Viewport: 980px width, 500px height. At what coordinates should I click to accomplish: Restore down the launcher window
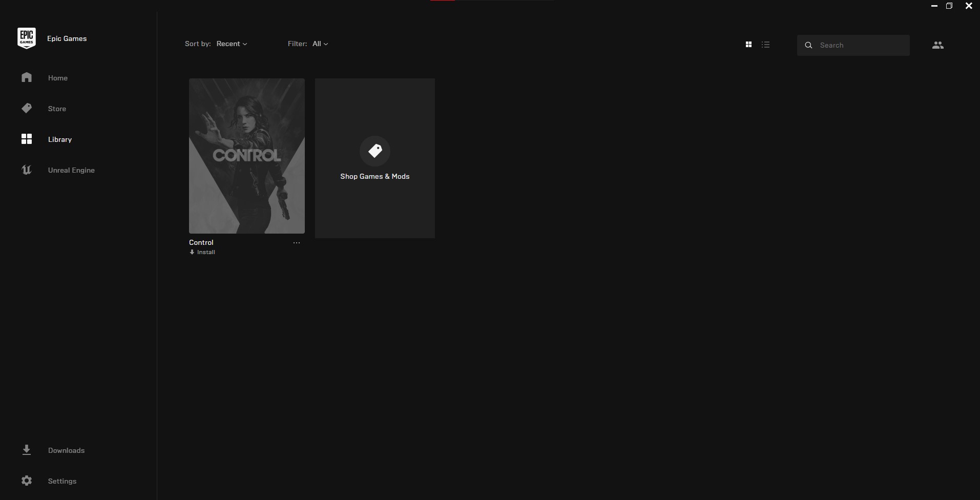pyautogui.click(x=949, y=6)
